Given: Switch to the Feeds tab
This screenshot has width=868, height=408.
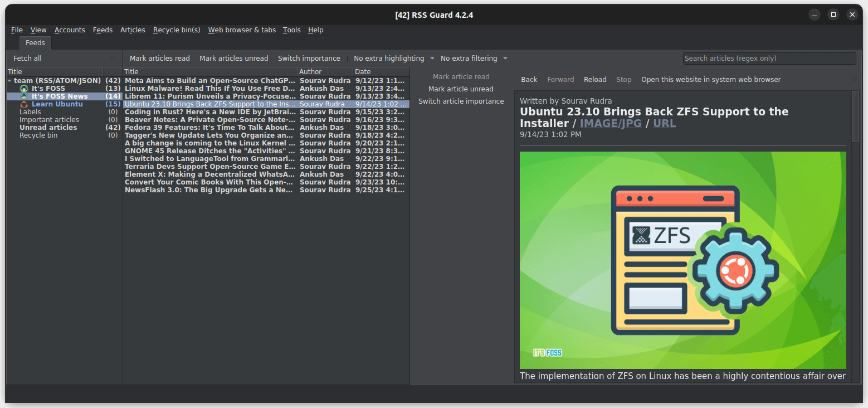Looking at the screenshot, I should pyautogui.click(x=35, y=42).
